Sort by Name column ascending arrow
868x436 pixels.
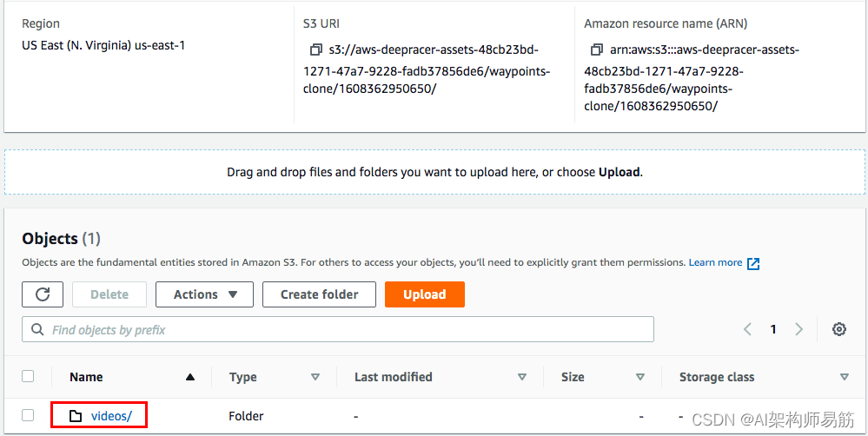(x=190, y=377)
